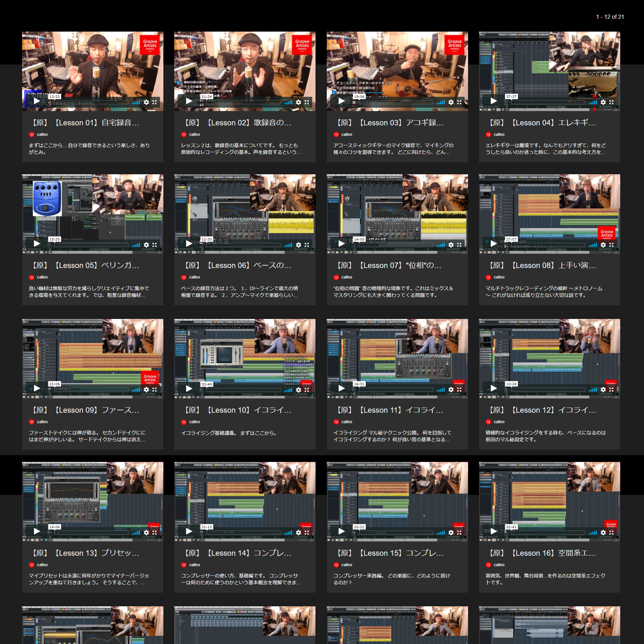This screenshot has height=644, width=644.
Task: Adjust volume bars on Lesson 04 video
Action: [x=593, y=102]
